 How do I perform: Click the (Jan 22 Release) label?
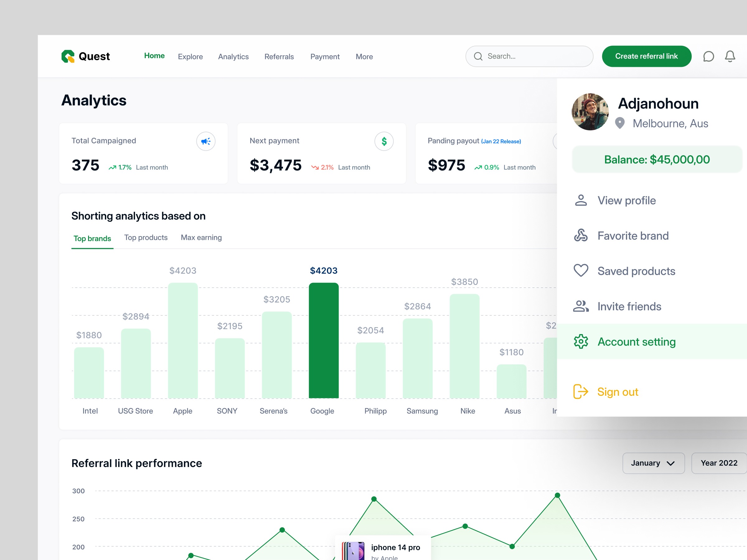501,142
